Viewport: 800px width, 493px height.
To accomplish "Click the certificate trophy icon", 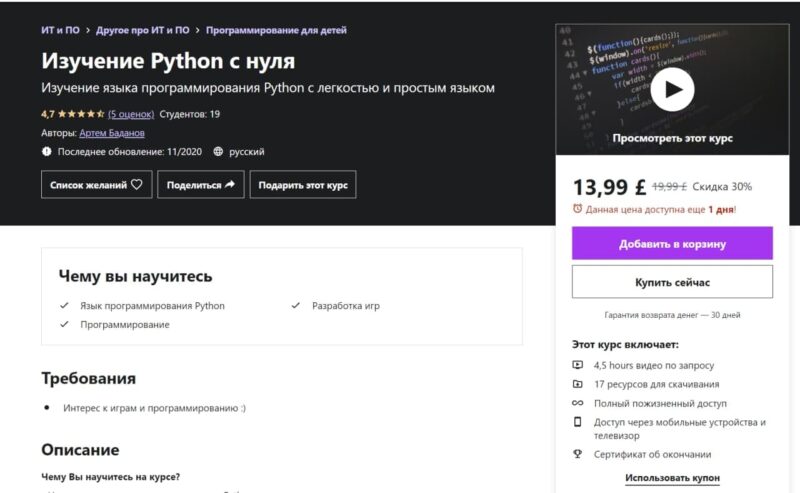I will [x=577, y=454].
